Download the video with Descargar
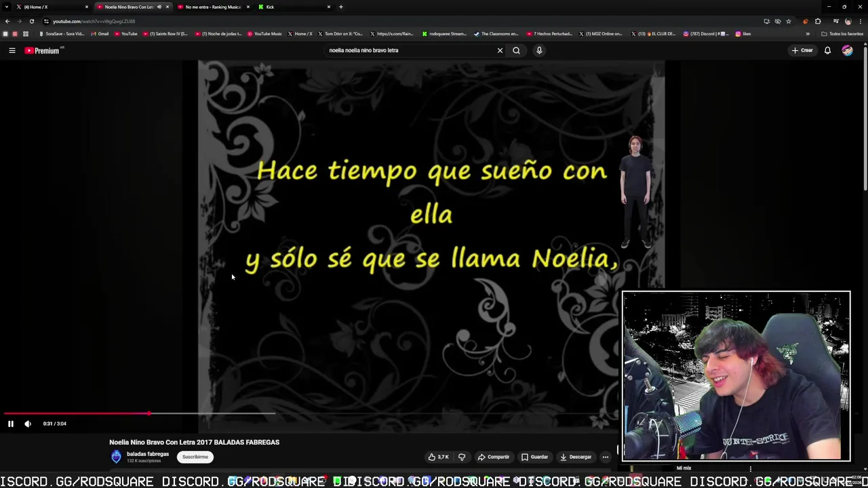This screenshot has width=868, height=488. [576, 457]
